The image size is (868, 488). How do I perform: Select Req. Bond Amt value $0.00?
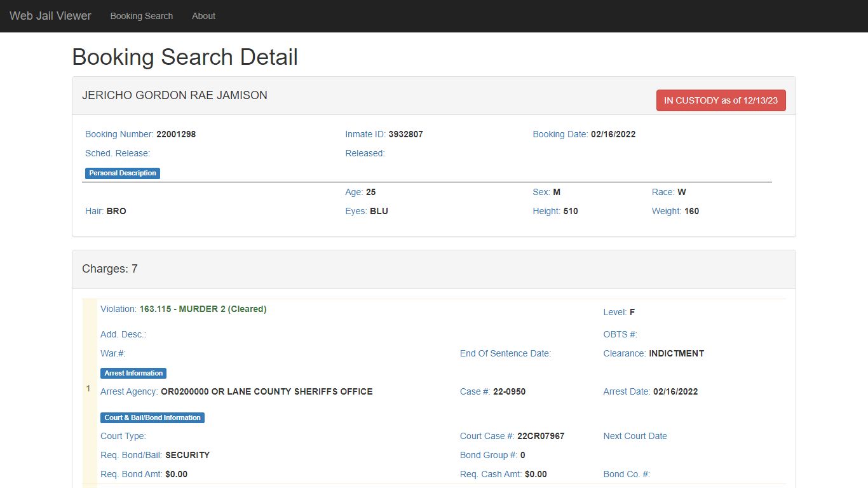point(176,474)
